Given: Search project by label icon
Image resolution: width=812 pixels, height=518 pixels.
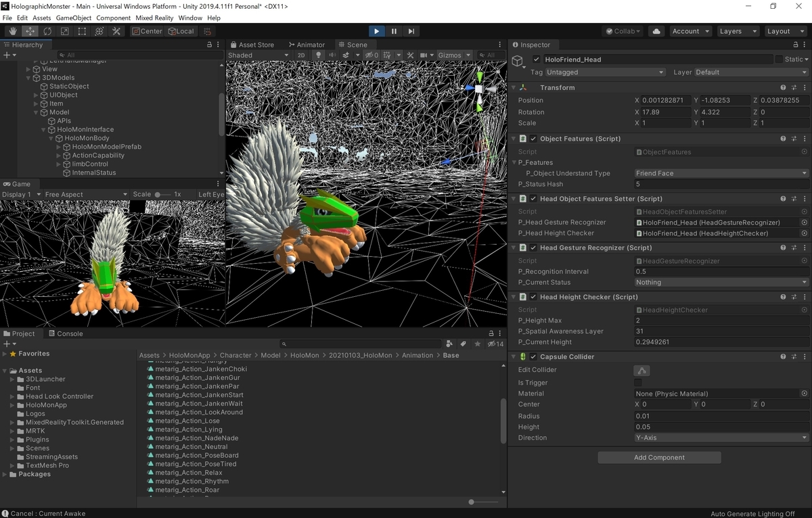Looking at the screenshot, I should (464, 344).
